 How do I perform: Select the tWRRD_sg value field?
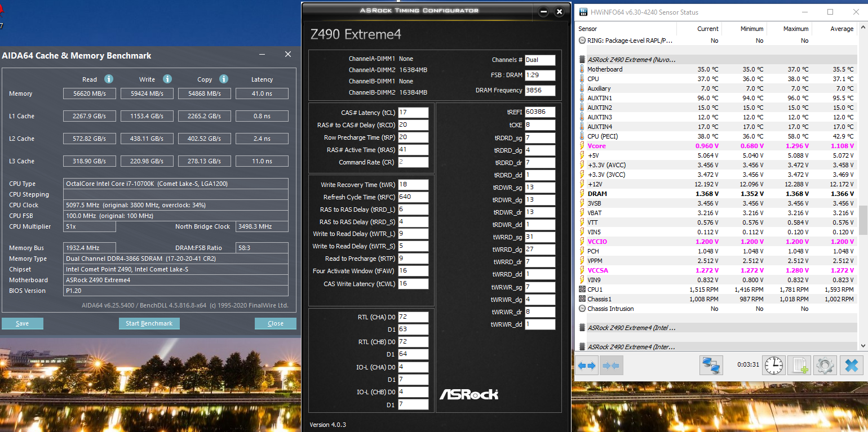(x=540, y=237)
